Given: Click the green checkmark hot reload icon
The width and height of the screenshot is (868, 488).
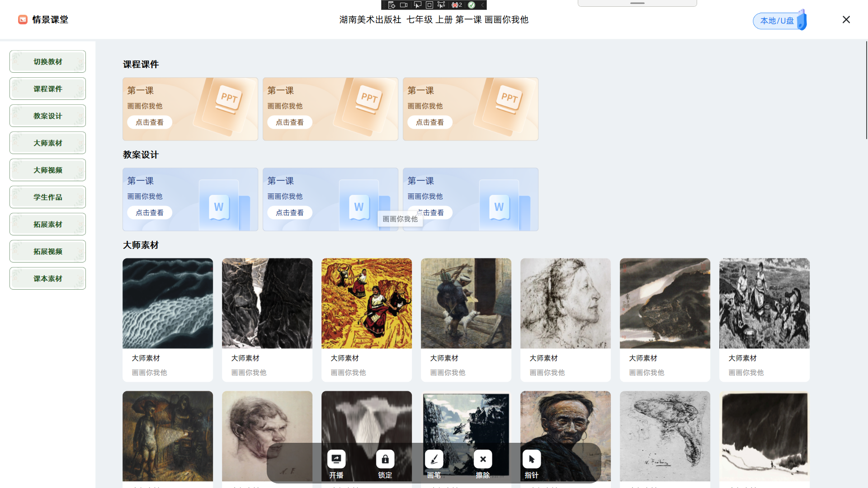Looking at the screenshot, I should click(472, 5).
